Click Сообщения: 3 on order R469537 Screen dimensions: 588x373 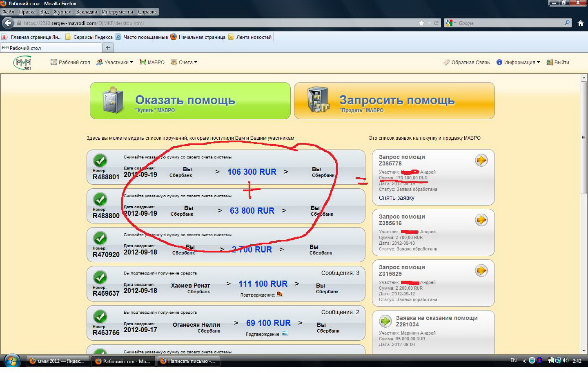(340, 273)
